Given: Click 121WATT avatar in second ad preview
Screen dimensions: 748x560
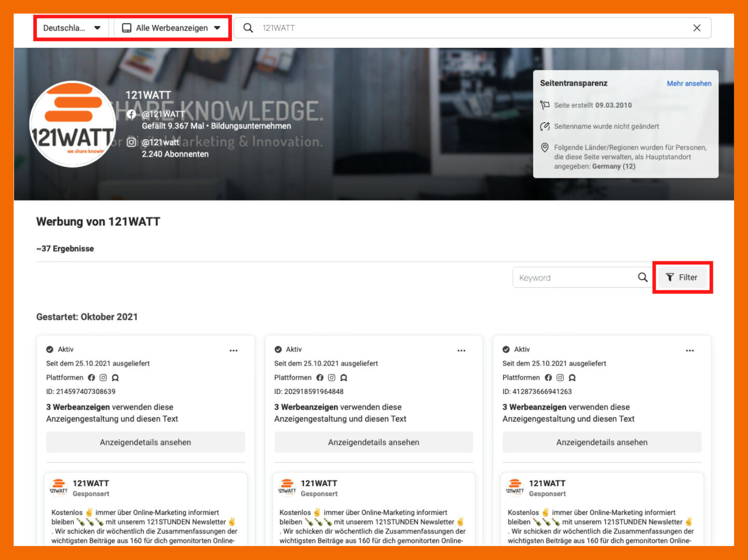Looking at the screenshot, I should pyautogui.click(x=287, y=487).
